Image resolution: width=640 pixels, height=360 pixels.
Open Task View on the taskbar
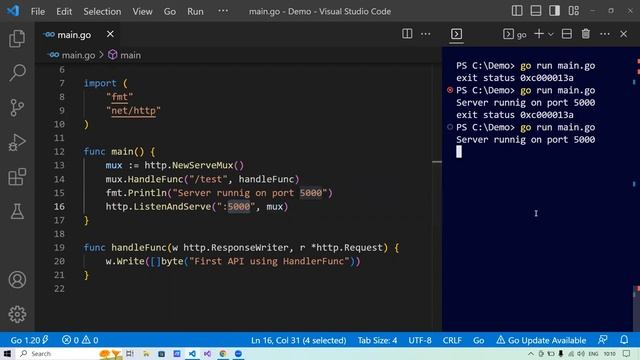[130, 353]
